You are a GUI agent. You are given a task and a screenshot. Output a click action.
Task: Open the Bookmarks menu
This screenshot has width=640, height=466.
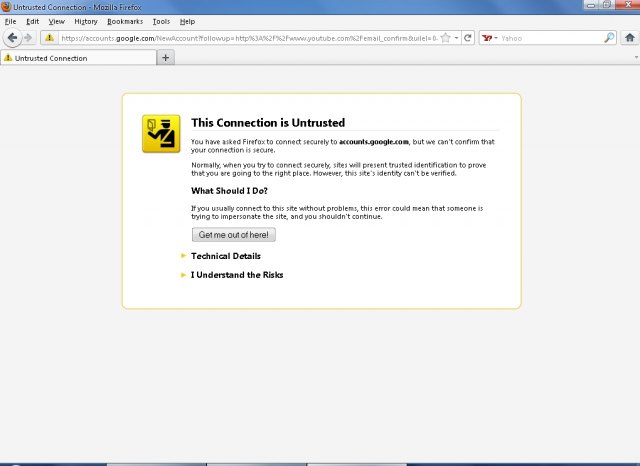(125, 22)
